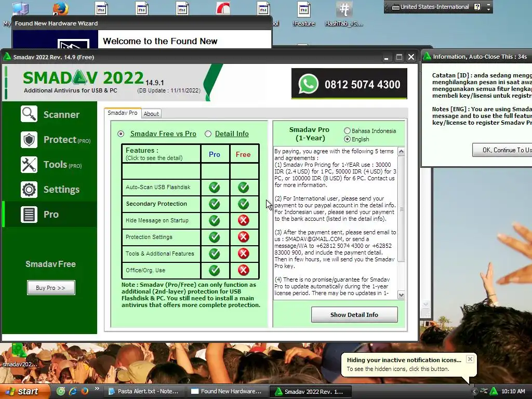Click Tools & Additional Features label
The height and width of the screenshot is (399, 532).
160,254
